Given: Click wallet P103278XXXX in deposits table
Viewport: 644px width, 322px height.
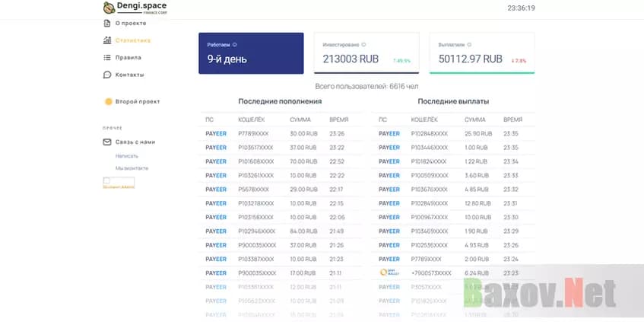Looking at the screenshot, I should [256, 203].
